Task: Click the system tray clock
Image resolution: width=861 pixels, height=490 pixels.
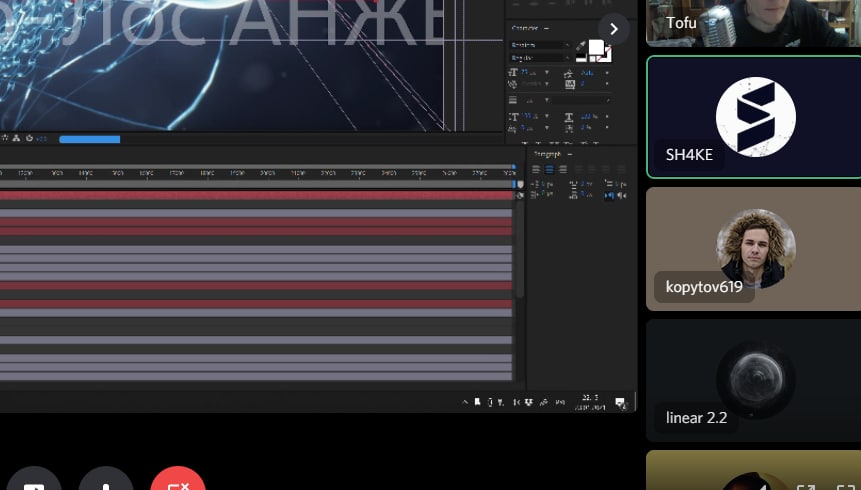Action: point(589,402)
